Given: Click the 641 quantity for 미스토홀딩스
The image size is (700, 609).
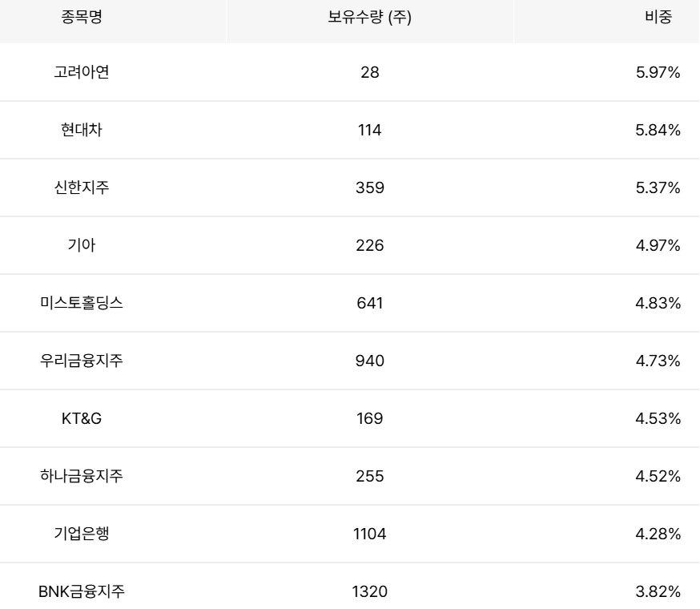Looking at the screenshot, I should click(370, 302).
